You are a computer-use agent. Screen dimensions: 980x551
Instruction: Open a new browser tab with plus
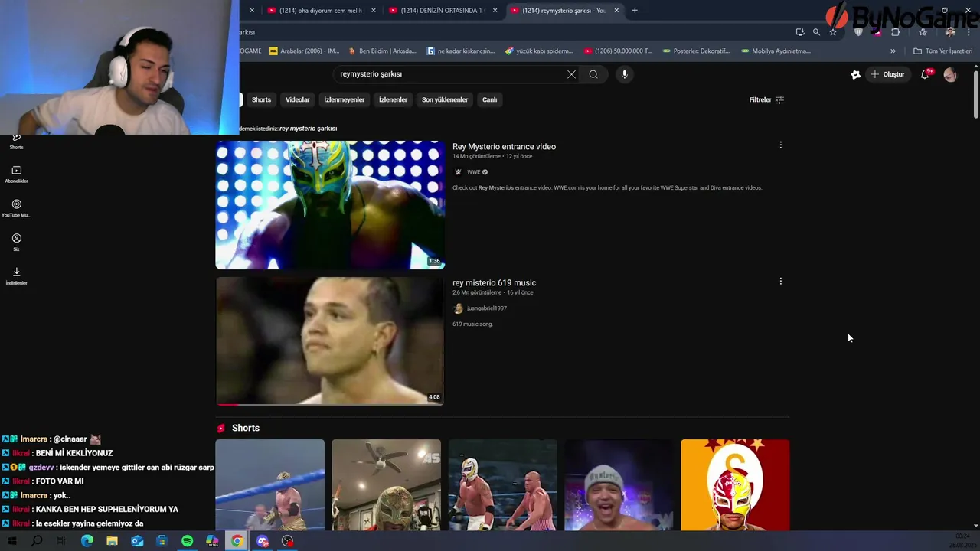(x=635, y=11)
